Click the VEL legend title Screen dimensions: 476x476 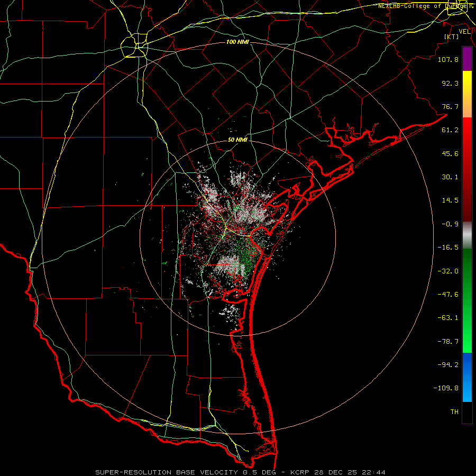(x=464, y=32)
